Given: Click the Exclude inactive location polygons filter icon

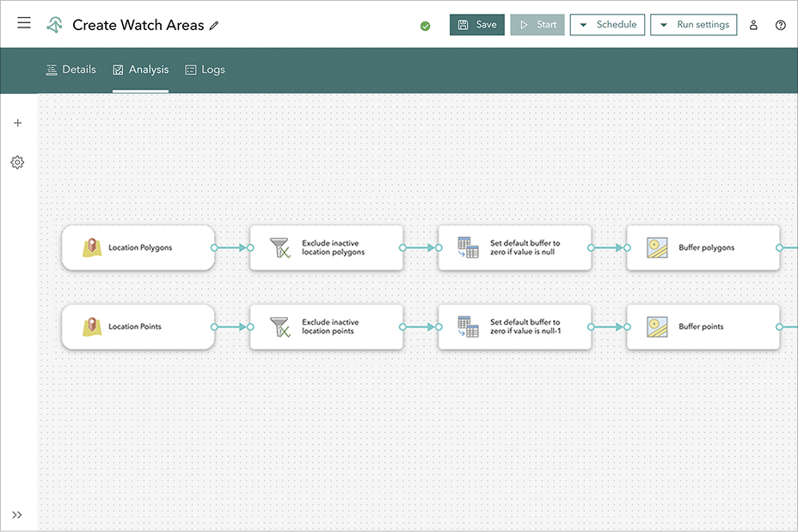Looking at the screenshot, I should coord(280,248).
